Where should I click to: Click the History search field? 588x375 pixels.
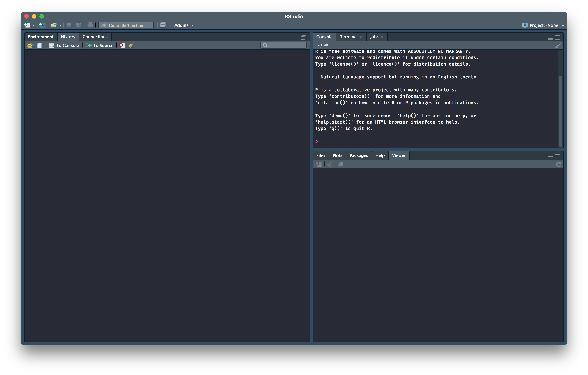point(283,45)
